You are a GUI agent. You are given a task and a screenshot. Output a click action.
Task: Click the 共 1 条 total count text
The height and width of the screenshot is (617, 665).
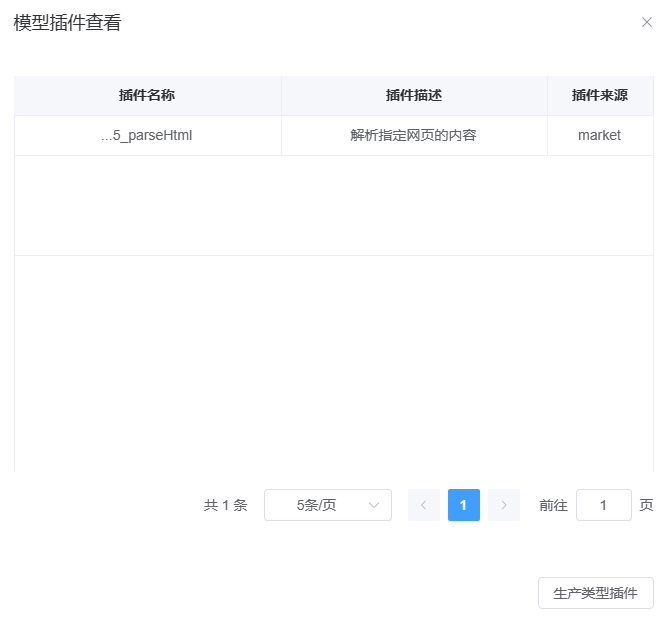[225, 505]
